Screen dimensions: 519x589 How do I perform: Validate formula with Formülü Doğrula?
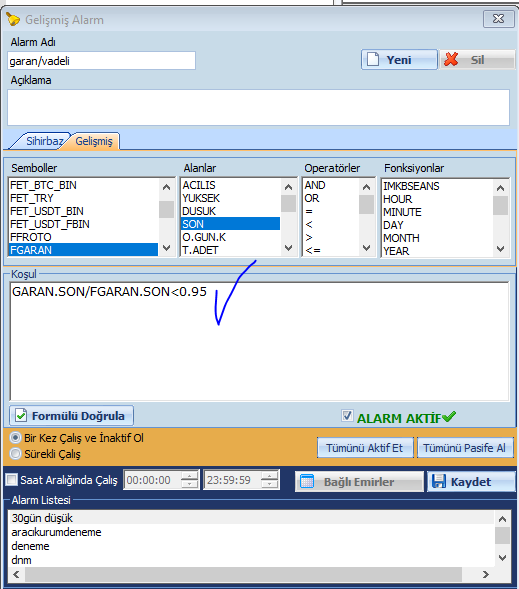click(71, 416)
